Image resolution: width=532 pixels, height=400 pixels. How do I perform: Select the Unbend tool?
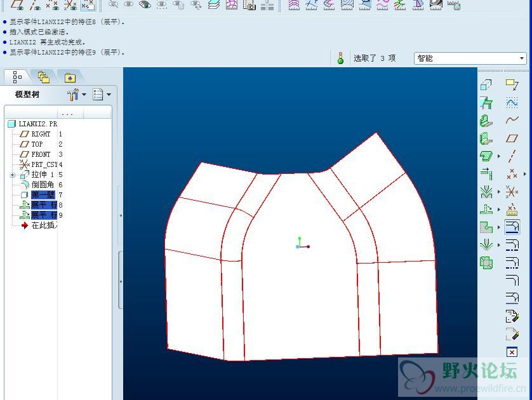click(486, 210)
